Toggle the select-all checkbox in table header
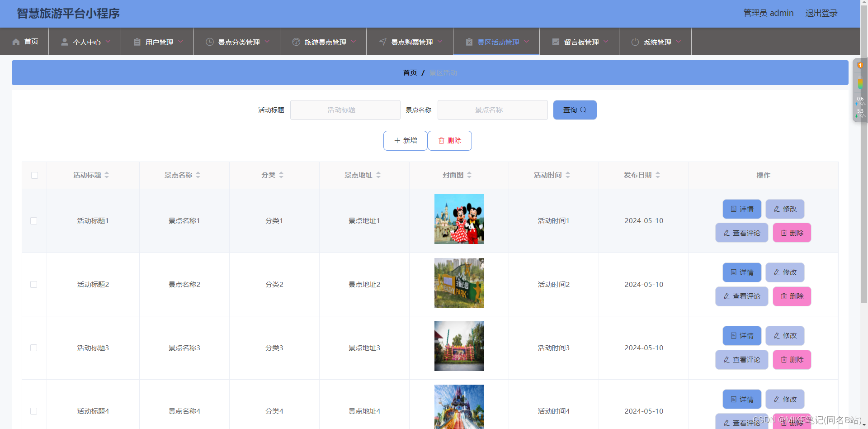The height and width of the screenshot is (429, 868). (34, 176)
